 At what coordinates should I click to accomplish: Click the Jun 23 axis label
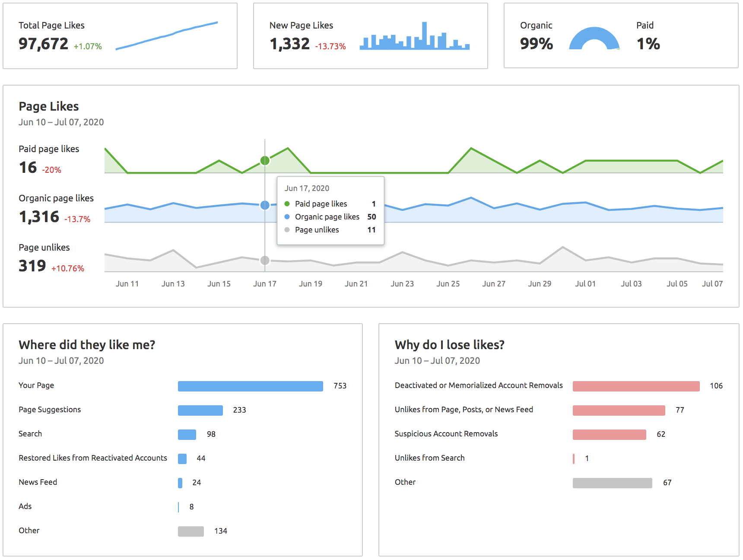[x=402, y=284]
